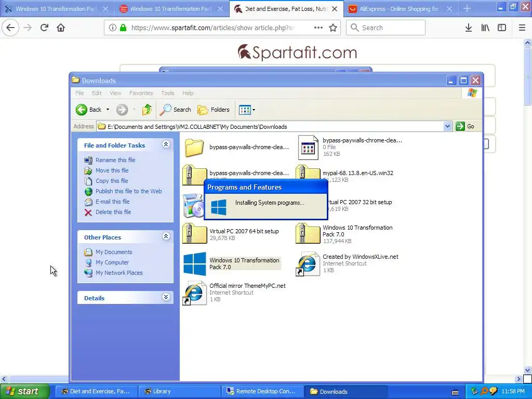Image resolution: width=532 pixels, height=399 pixels.
Task: Open Explorer address bar dropdown
Action: [x=447, y=126]
